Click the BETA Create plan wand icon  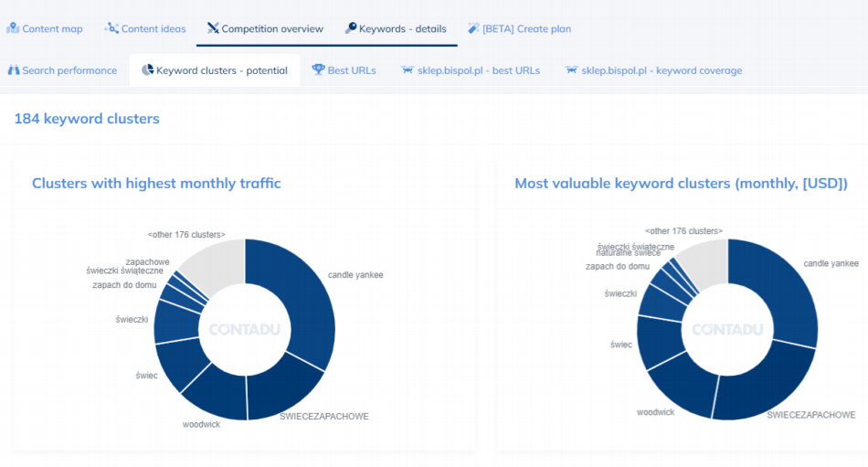[x=473, y=28]
